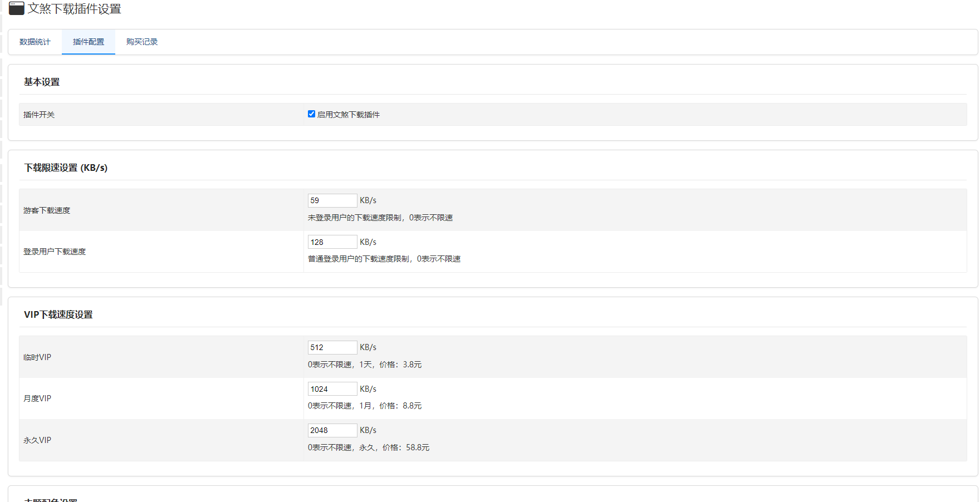Click the 临时VIP row label
980x502 pixels.
(x=37, y=357)
